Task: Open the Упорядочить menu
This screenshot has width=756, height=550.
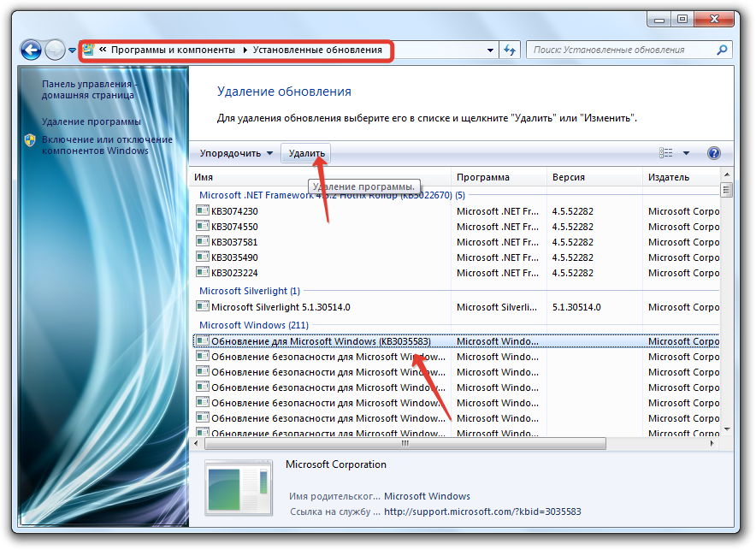Action: pos(236,153)
